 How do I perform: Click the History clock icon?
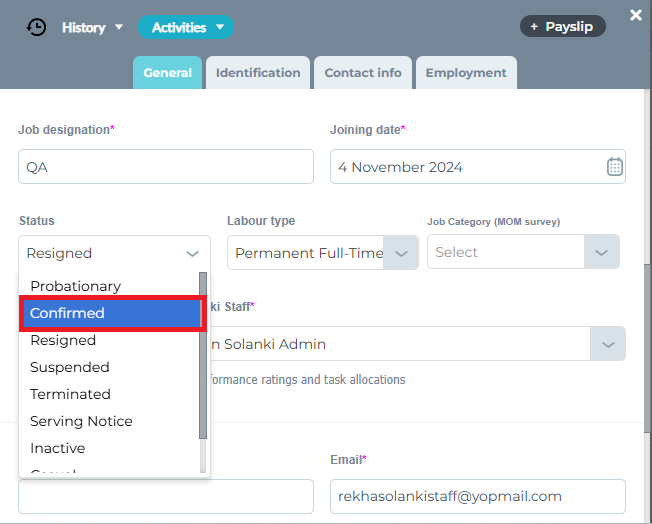(x=37, y=27)
